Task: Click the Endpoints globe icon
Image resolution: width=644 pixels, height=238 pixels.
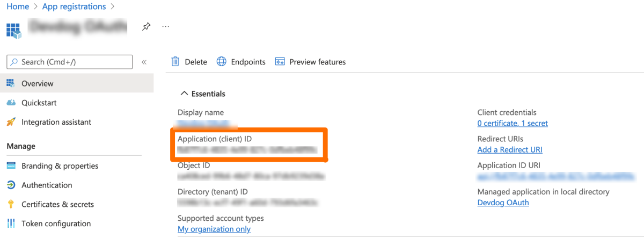Action: pos(222,62)
